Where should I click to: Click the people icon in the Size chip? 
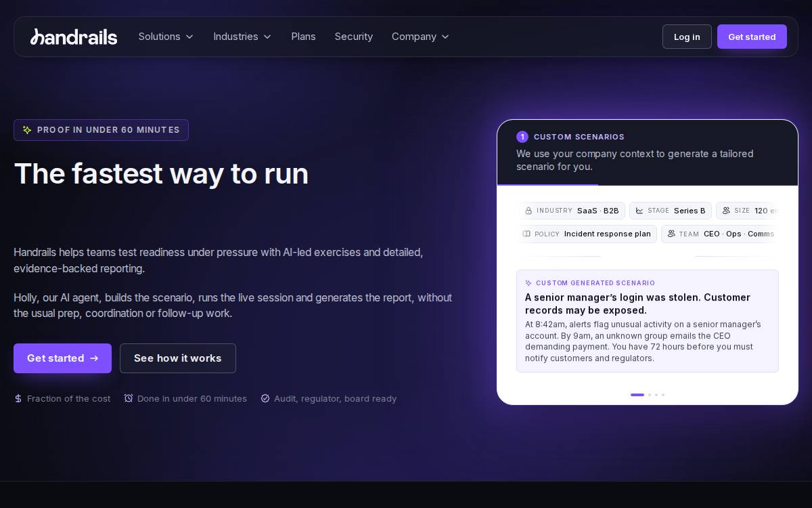pyautogui.click(x=726, y=211)
